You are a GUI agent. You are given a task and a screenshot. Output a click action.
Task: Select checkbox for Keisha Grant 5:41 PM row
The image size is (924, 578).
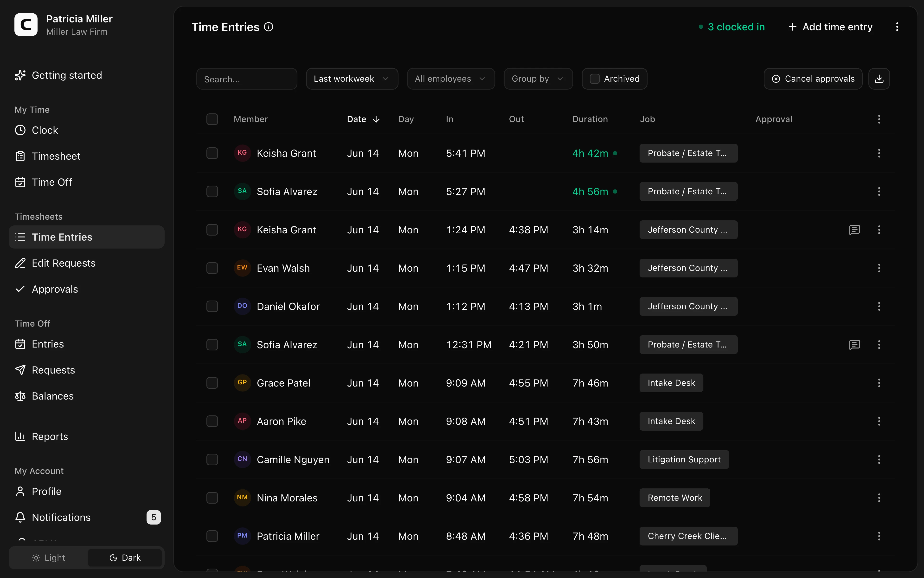[212, 153]
